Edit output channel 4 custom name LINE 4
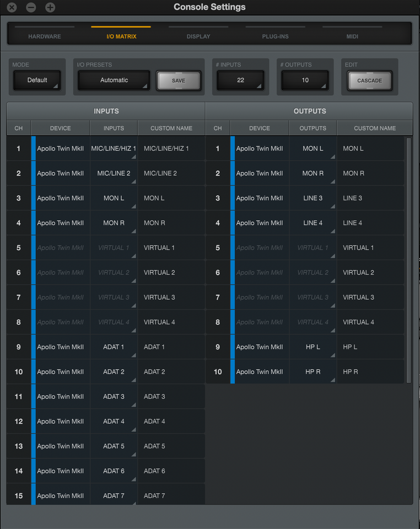This screenshot has width=420, height=529. tap(370, 223)
